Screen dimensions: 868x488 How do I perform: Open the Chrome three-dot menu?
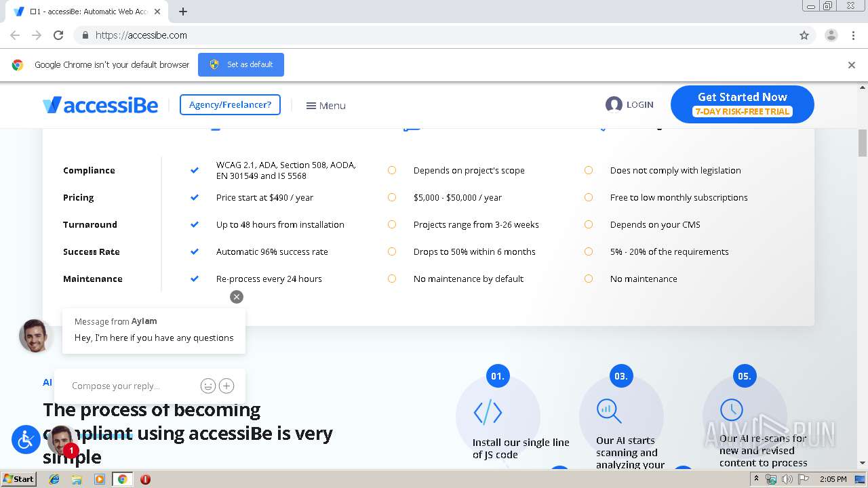pyautogui.click(x=853, y=35)
